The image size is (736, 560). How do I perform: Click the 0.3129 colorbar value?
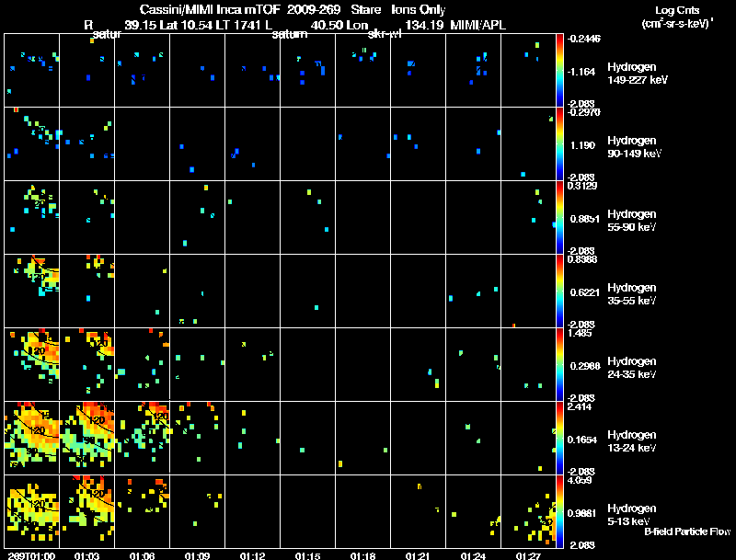coord(582,186)
